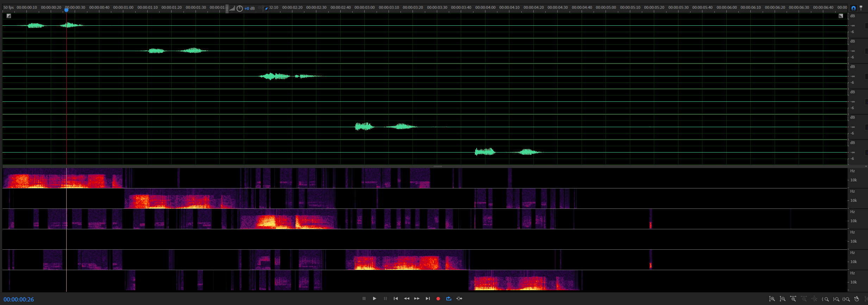Adjust the +0 dB gain knob
Screen dimensions: 868x305
pos(240,9)
